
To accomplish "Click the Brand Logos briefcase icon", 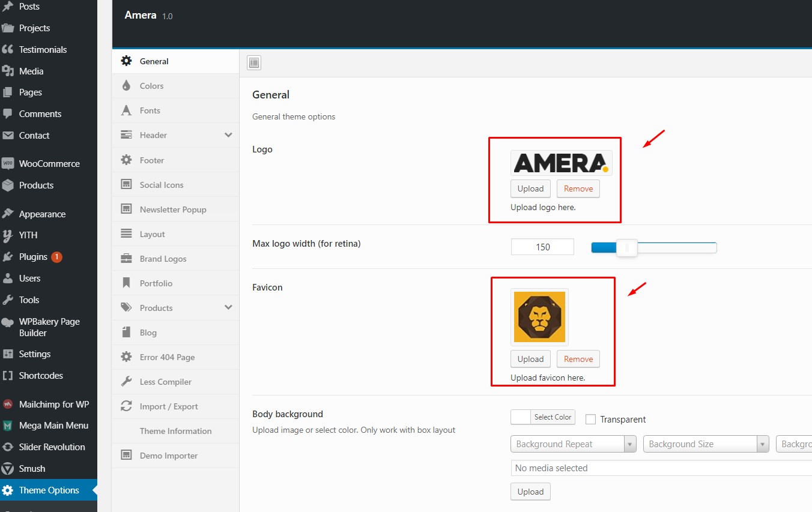I will click(x=126, y=259).
